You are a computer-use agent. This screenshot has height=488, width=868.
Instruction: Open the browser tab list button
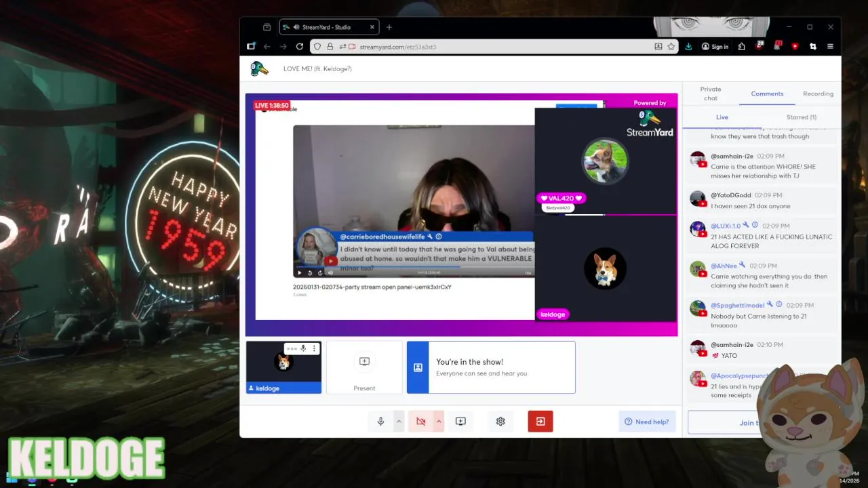point(267,27)
